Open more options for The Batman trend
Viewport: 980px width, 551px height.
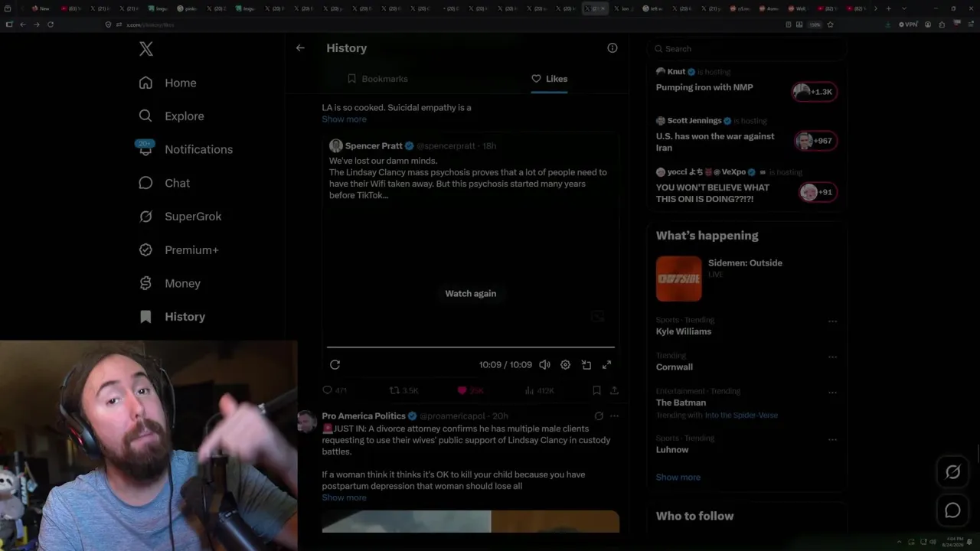tap(832, 392)
